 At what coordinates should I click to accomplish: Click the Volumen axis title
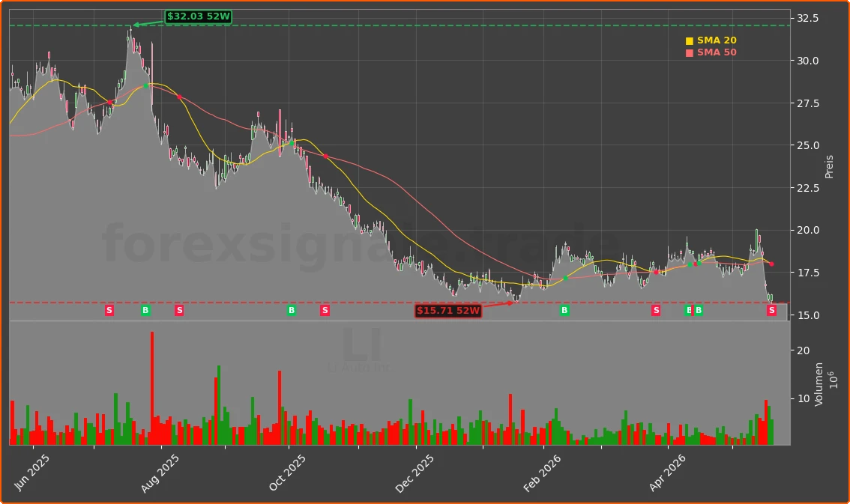(x=819, y=384)
